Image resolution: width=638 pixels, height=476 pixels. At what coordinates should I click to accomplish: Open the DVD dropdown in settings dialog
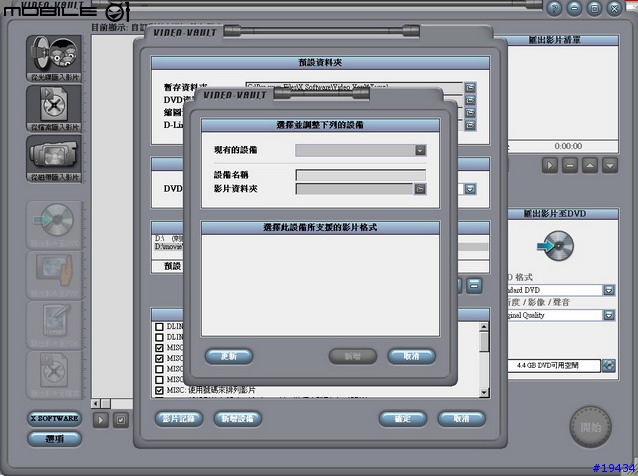[470, 189]
